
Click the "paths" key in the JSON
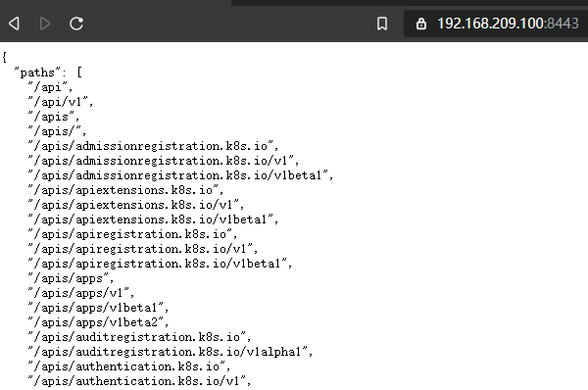pos(37,72)
